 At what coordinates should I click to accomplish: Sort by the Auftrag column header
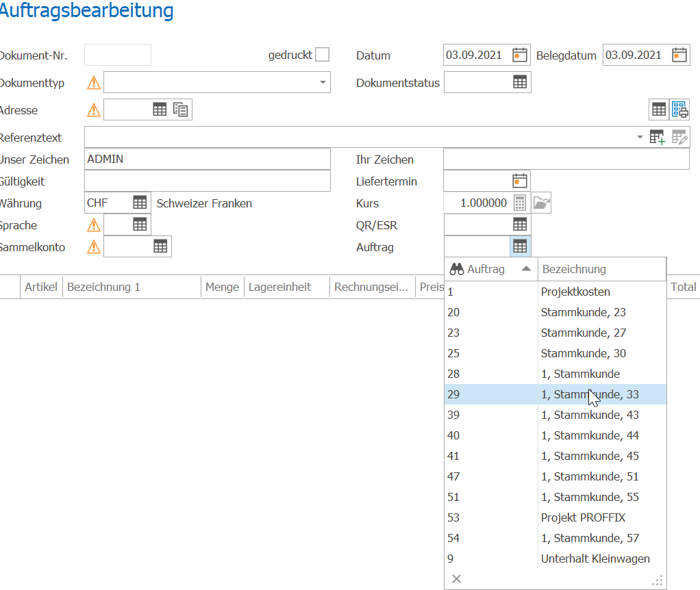coord(491,270)
